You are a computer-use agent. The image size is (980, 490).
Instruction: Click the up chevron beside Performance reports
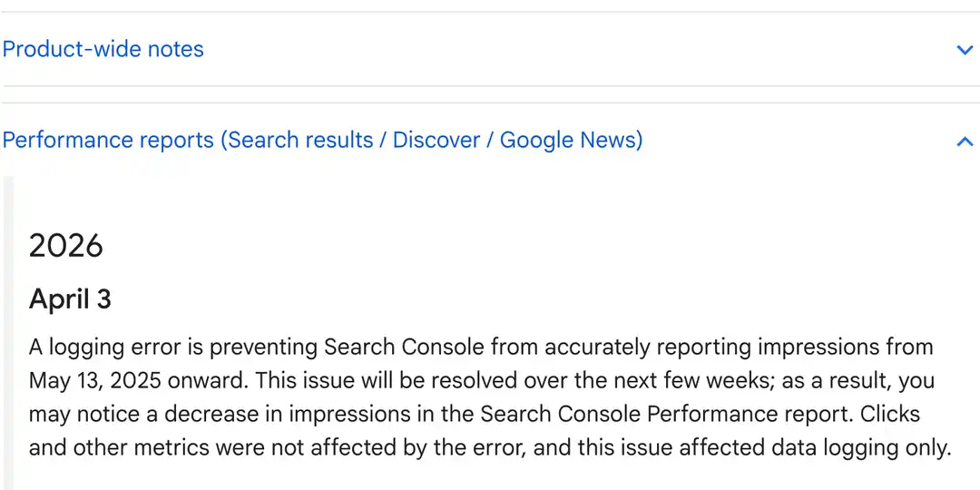pos(965,142)
